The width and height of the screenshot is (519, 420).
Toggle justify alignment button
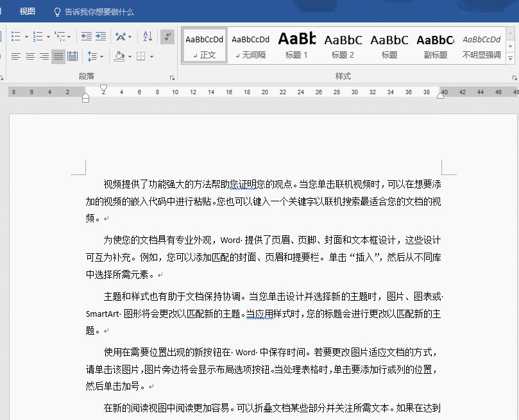[x=58, y=56]
